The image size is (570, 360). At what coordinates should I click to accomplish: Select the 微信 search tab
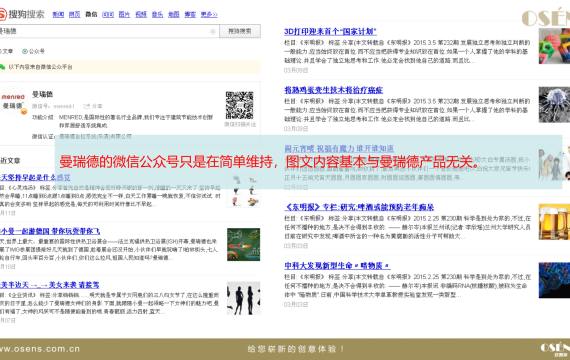coord(91,15)
